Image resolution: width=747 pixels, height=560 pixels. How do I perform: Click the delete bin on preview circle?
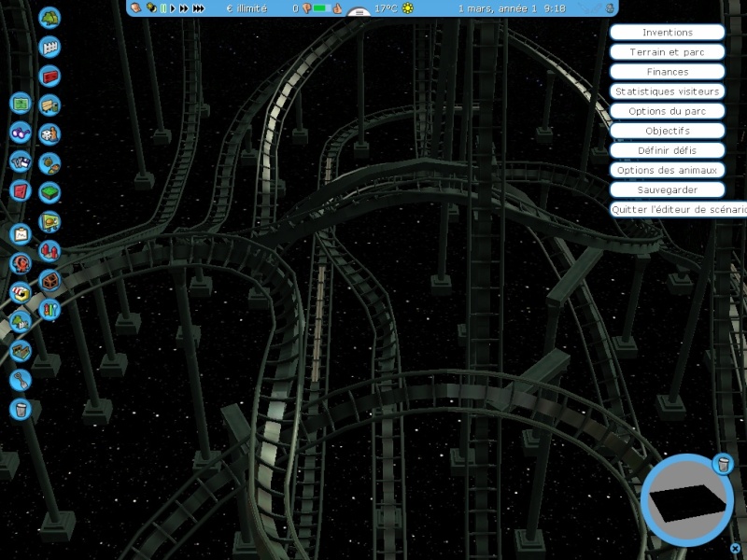tap(723, 463)
